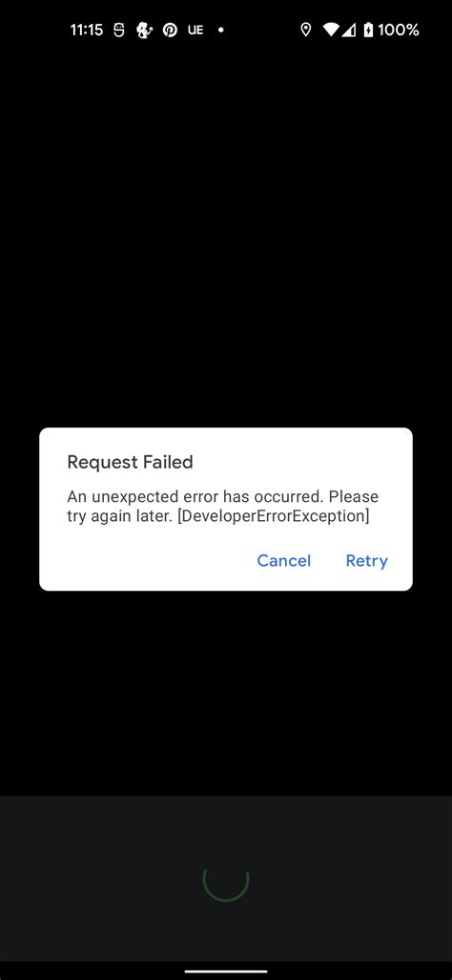This screenshot has width=452, height=980.
Task: Tap the location pin status icon
Action: [x=305, y=30]
